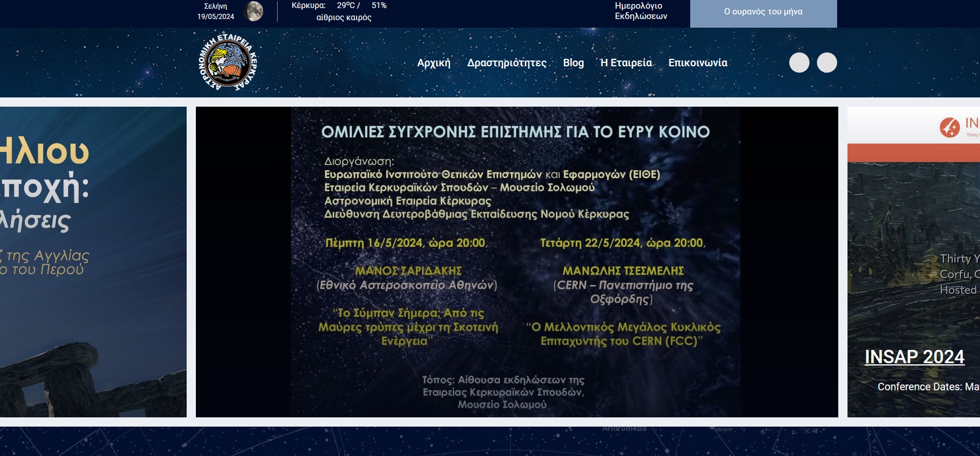Click the αίθριος καιρός weather description

click(x=344, y=18)
